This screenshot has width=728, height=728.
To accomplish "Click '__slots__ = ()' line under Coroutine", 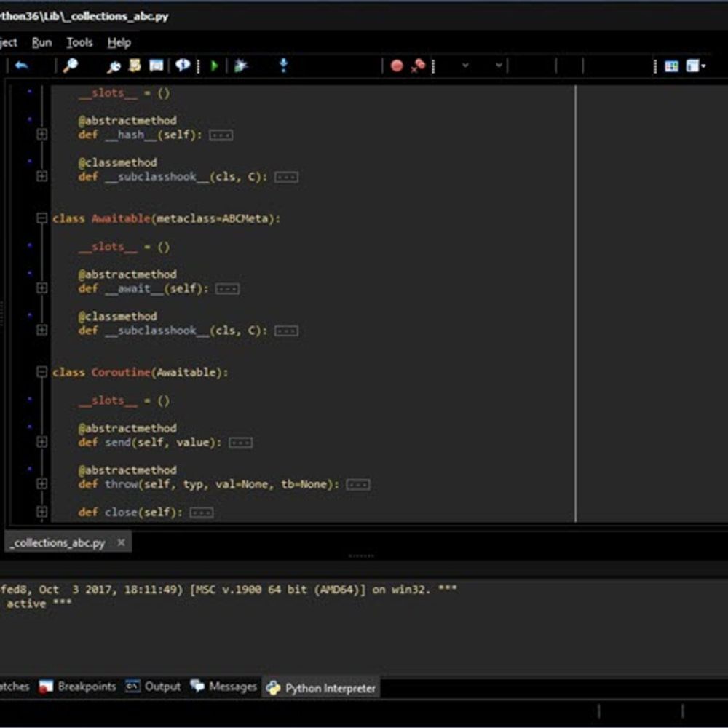I will [124, 400].
